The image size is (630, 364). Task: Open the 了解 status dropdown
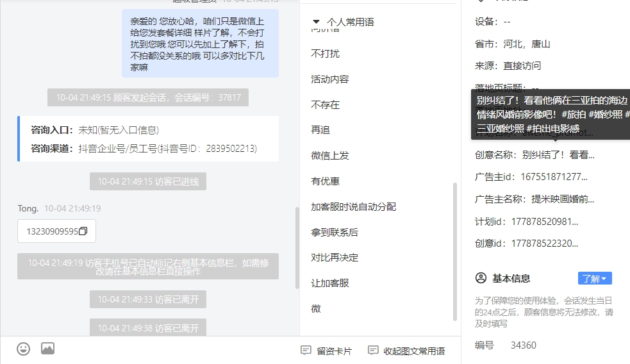(595, 278)
